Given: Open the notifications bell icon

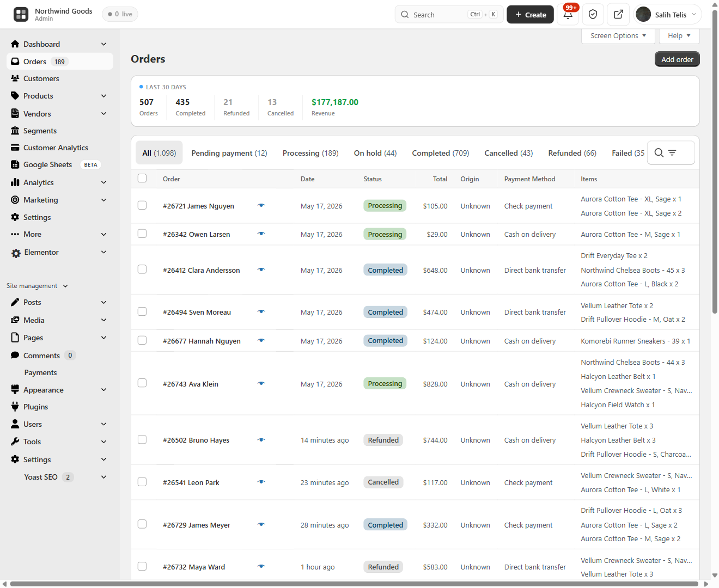Looking at the screenshot, I should (568, 14).
